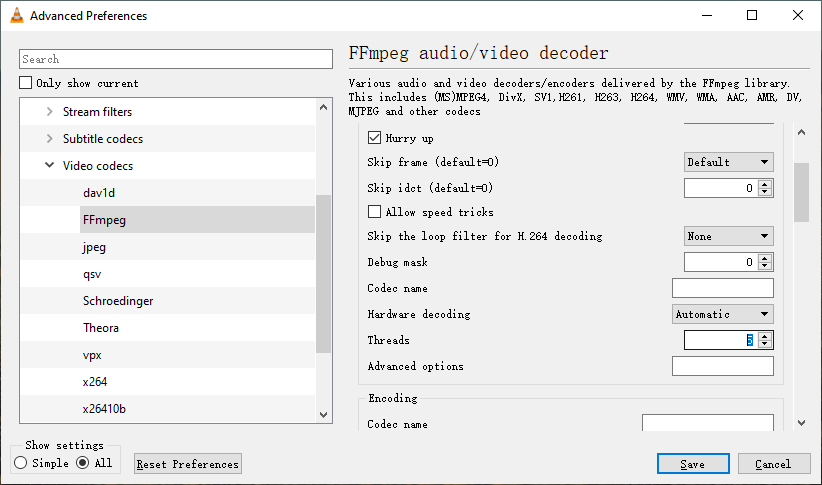Select the All show settings radio button
Viewport: 822px width, 485px height.
coord(83,463)
